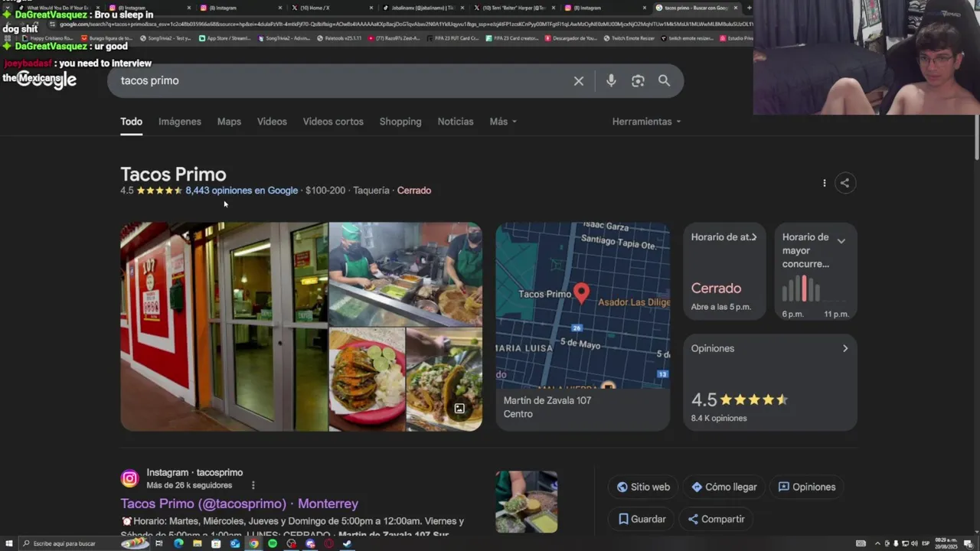Viewport: 980px width, 551px height.
Task: Open the red plate tacos photo
Action: point(367,380)
